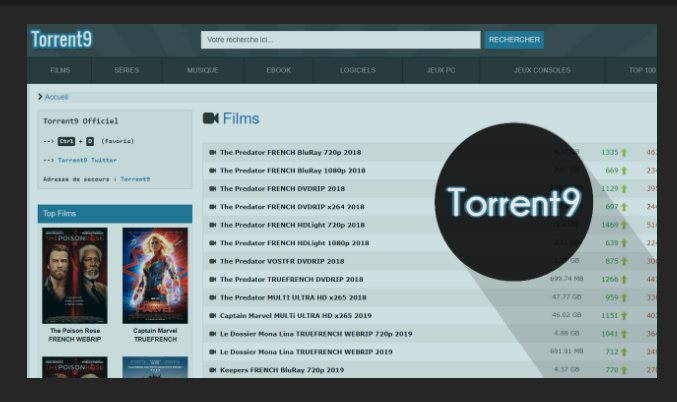Click the '47.77 GB' size value

point(566,297)
